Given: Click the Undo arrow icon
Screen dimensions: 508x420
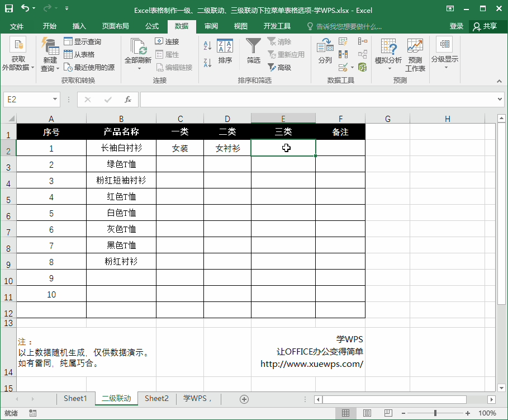Looking at the screenshot, I should [25, 8].
